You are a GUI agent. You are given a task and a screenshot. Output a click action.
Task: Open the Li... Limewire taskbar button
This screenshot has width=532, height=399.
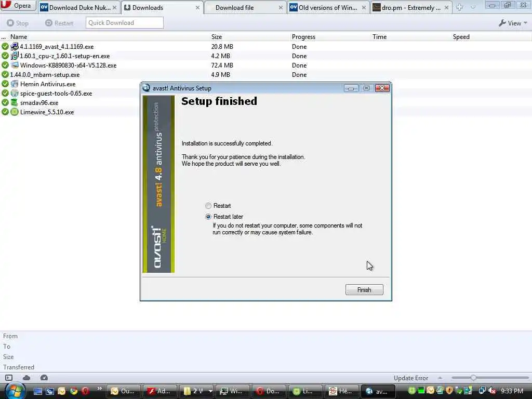[x=304, y=391]
